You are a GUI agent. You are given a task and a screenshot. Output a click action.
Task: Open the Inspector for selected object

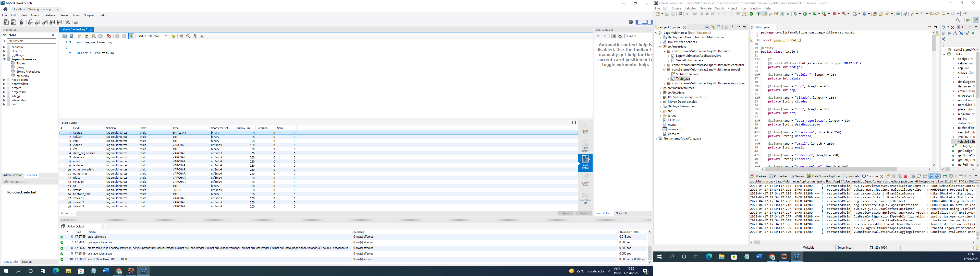pyautogui.click(x=22, y=22)
